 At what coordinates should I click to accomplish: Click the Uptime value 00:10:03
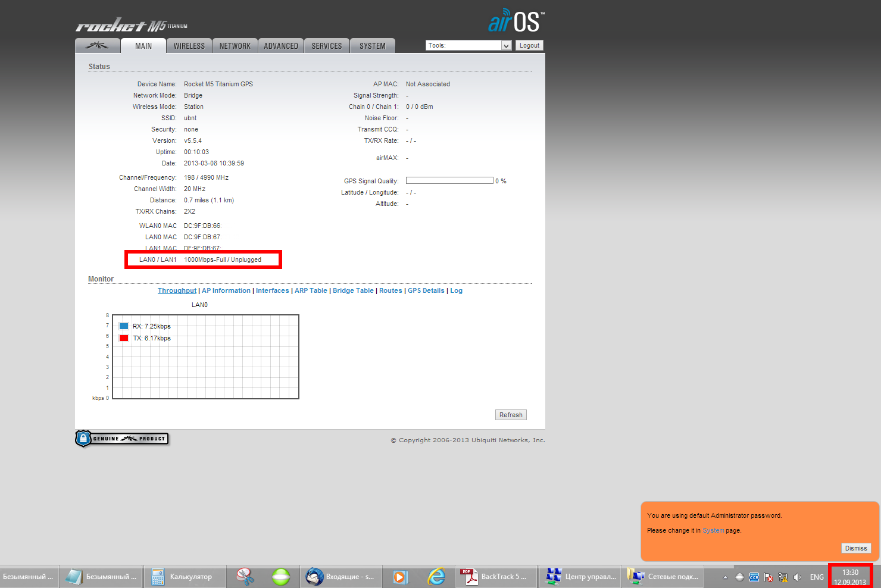coord(196,152)
